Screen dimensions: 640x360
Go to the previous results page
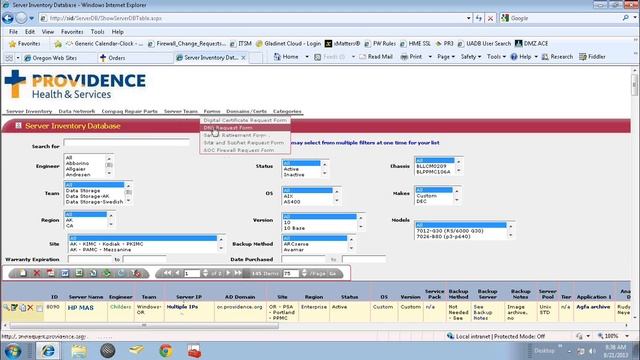(177, 273)
